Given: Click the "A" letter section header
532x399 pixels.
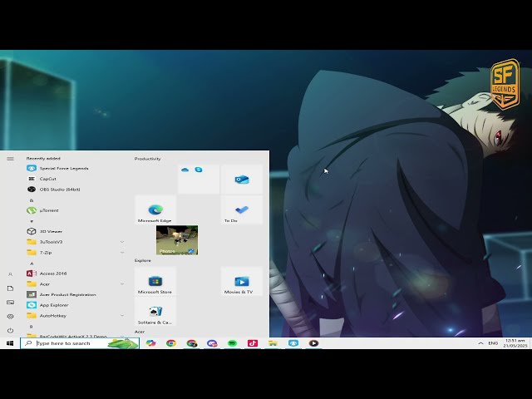Looking at the screenshot, I should tap(32, 264).
